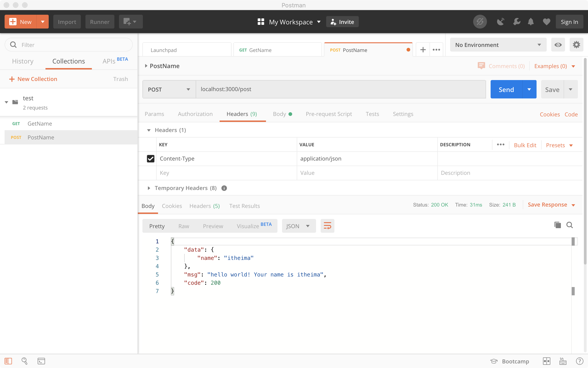Click the sidebar Filter search field
This screenshot has height=368, width=588.
(69, 45)
